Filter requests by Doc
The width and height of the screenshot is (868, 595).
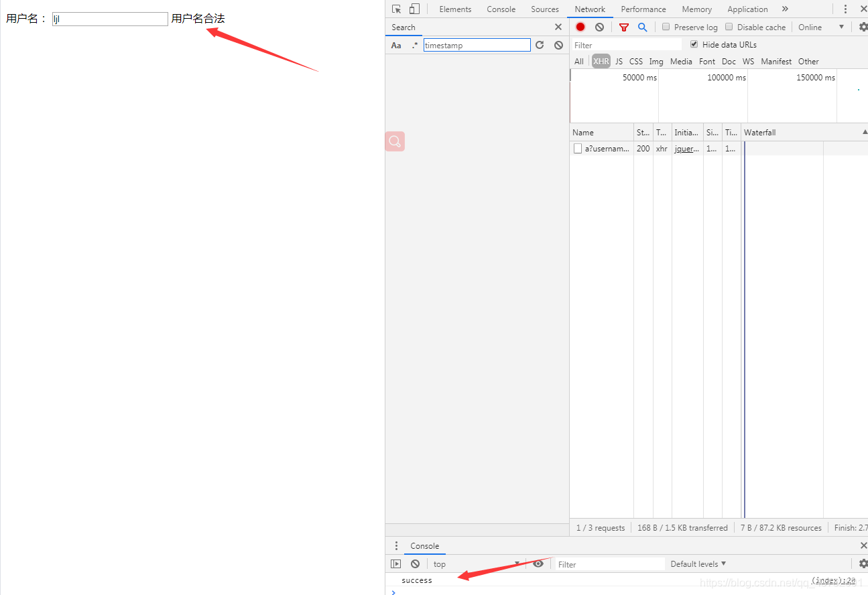pos(729,61)
